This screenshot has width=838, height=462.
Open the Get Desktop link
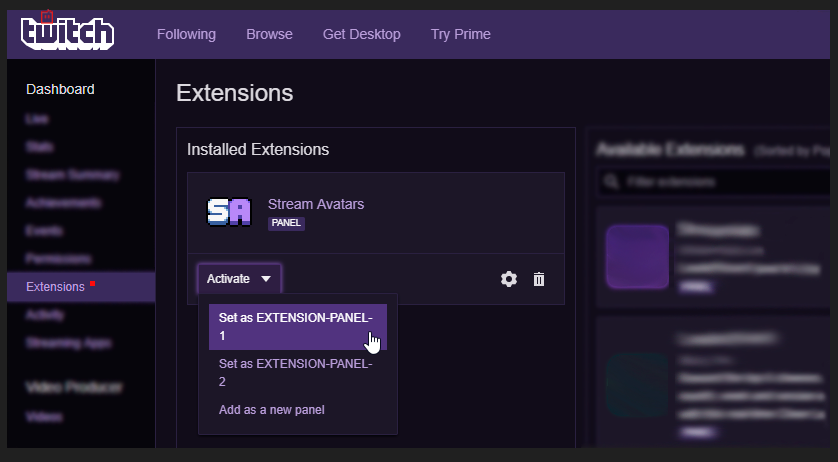click(361, 34)
